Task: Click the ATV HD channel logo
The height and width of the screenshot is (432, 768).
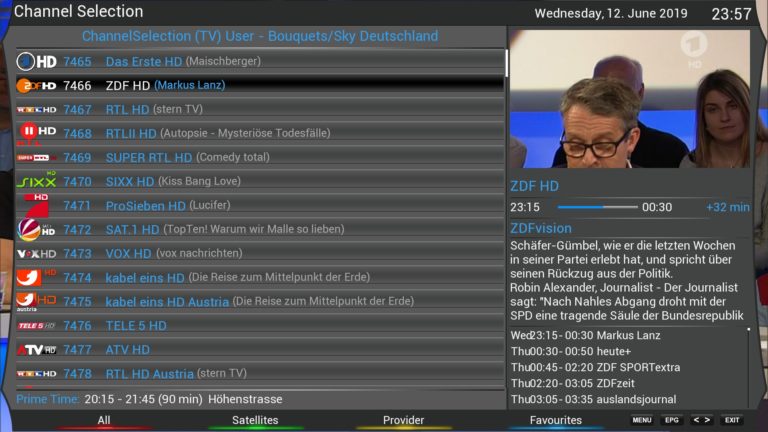Action: [x=36, y=350]
